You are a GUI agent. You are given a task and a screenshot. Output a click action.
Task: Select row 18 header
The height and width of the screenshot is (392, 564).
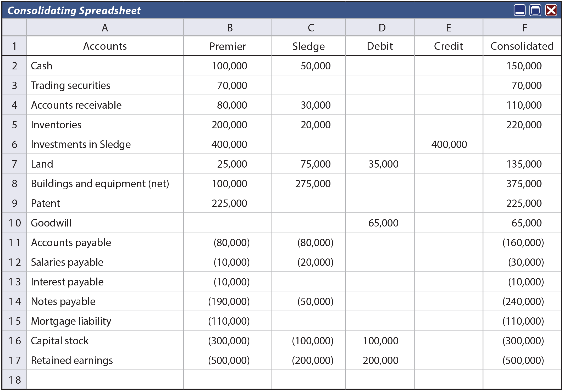14,380
